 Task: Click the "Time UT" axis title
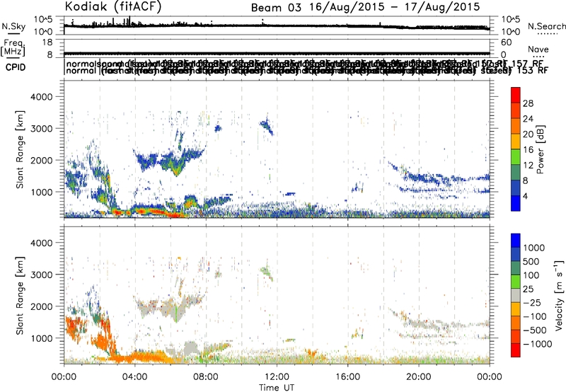(x=277, y=388)
